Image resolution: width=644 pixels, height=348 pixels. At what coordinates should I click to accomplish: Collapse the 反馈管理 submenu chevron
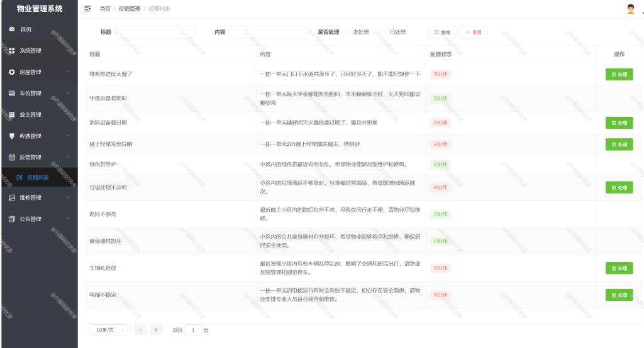(x=68, y=157)
